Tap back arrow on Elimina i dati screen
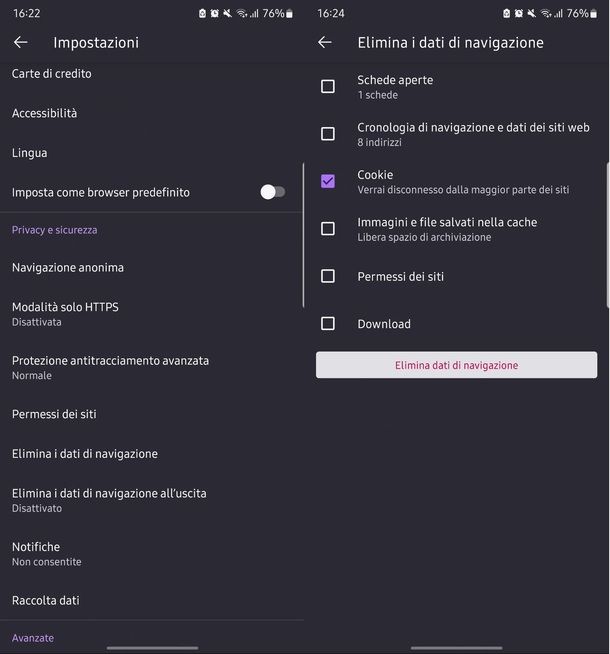Image resolution: width=610 pixels, height=654 pixels. coord(325,42)
